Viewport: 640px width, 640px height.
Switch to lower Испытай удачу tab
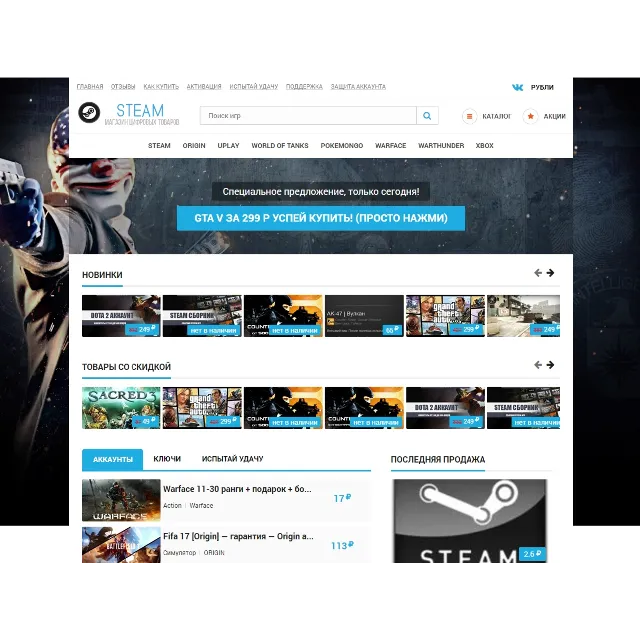232,459
